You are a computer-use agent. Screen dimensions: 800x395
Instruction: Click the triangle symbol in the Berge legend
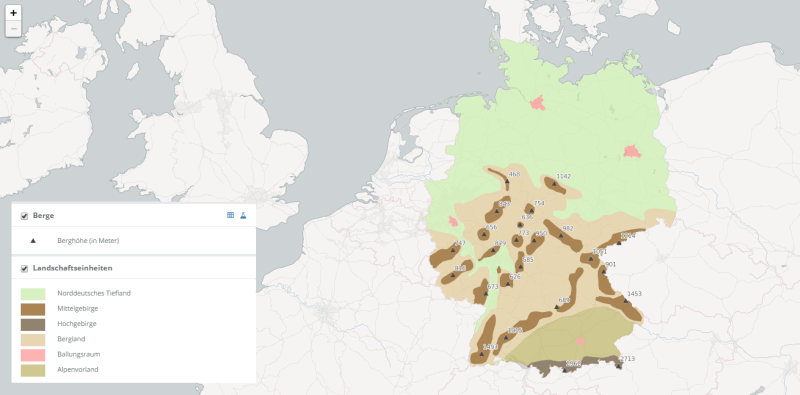pos(33,240)
